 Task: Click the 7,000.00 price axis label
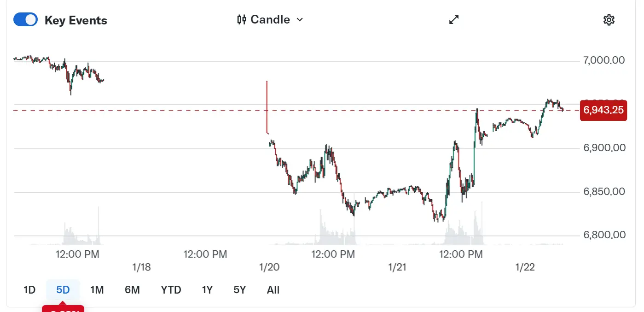pos(604,60)
